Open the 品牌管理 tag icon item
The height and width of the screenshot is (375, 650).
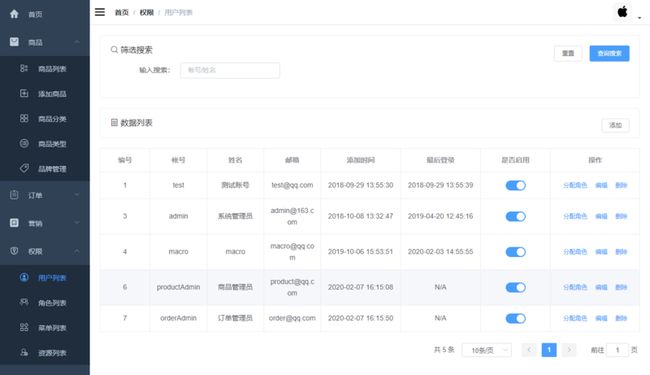(x=24, y=168)
